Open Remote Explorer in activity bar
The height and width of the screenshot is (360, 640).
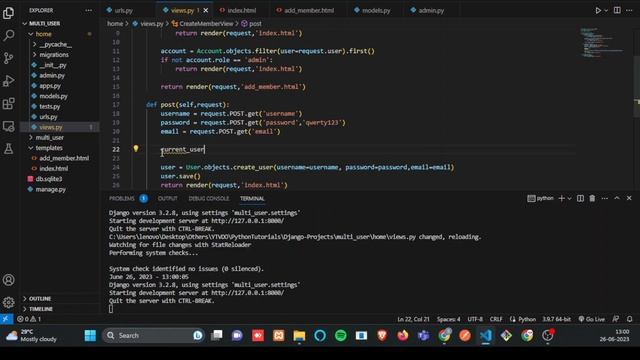(9, 126)
